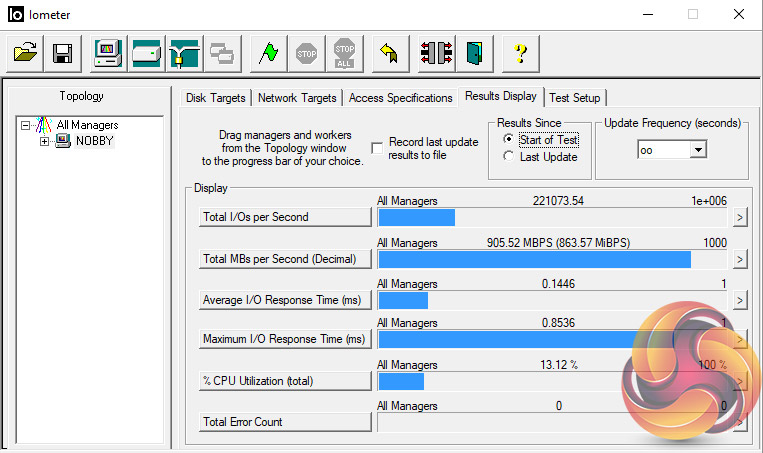Image resolution: width=763 pixels, height=453 pixels.
Task: Select the Last Update radio button
Action: pyautogui.click(x=509, y=157)
